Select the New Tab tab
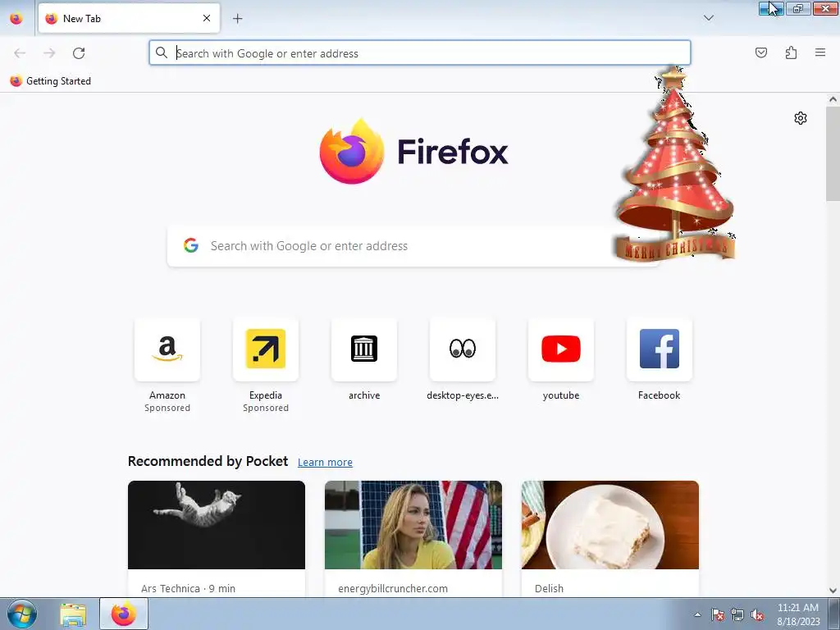Viewport: 840px width, 630px height. [129, 18]
